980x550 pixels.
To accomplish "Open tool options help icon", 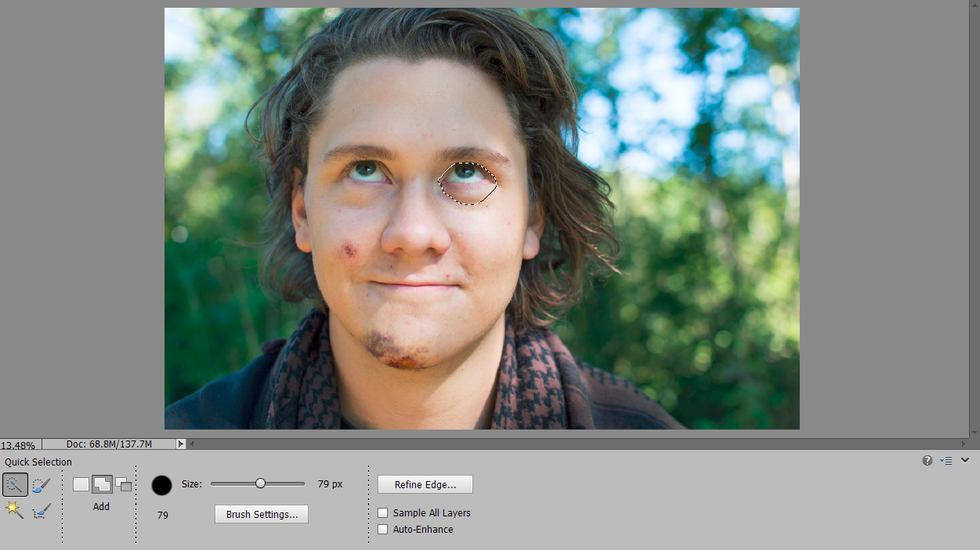I will (x=927, y=460).
